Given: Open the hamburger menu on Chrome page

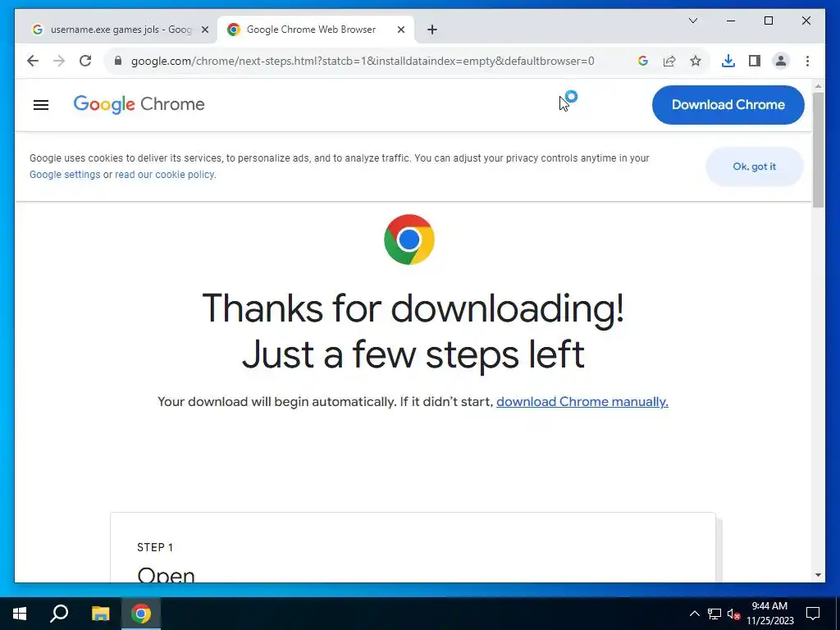Looking at the screenshot, I should pyautogui.click(x=41, y=105).
